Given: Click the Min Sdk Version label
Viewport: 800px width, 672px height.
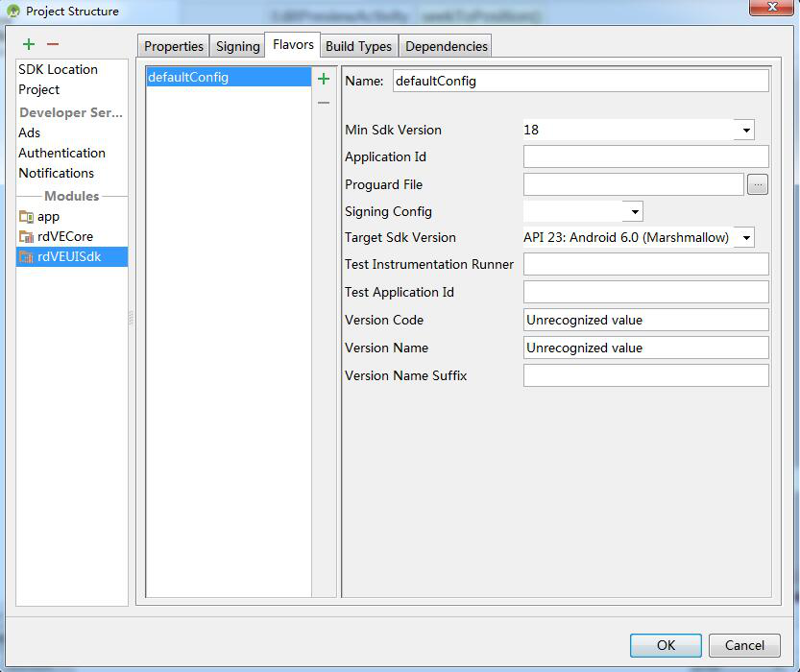Looking at the screenshot, I should point(393,130).
